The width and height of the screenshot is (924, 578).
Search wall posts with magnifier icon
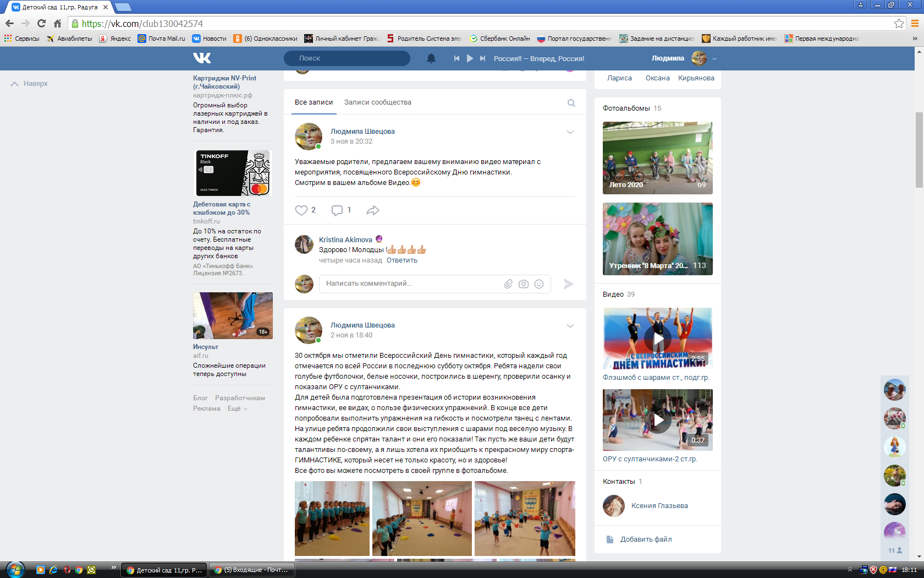point(571,103)
